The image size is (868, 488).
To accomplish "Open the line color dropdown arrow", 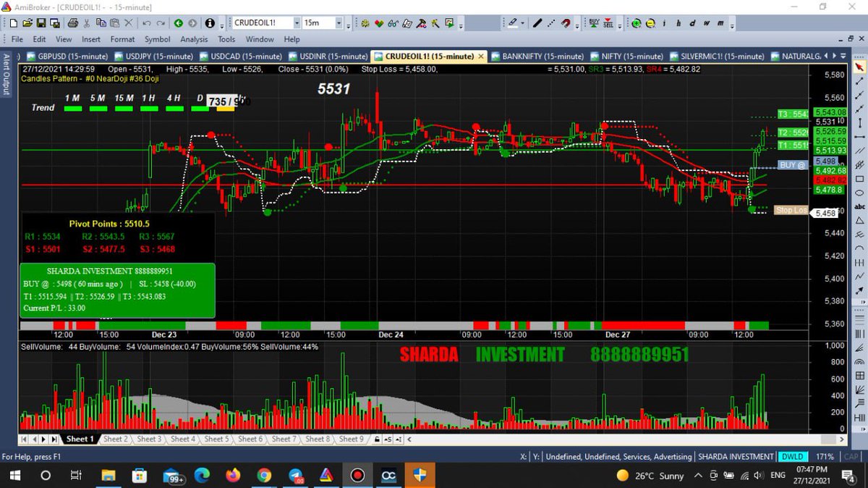I will [522, 23].
